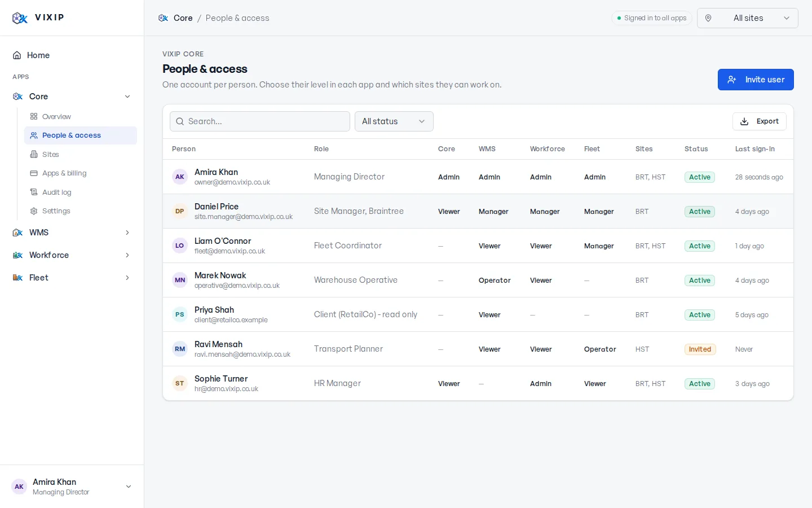Collapse the Core section chevron
Viewport: 812px width, 508px height.
(127, 97)
